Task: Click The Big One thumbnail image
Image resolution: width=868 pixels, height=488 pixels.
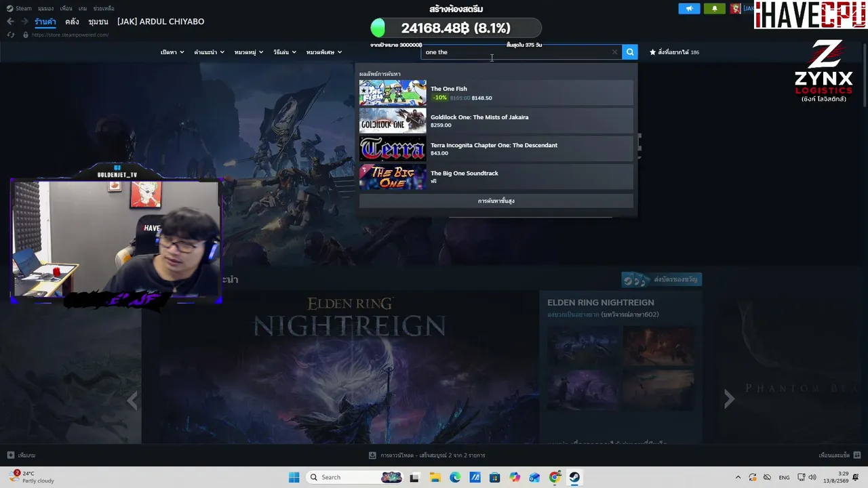Action: point(393,177)
